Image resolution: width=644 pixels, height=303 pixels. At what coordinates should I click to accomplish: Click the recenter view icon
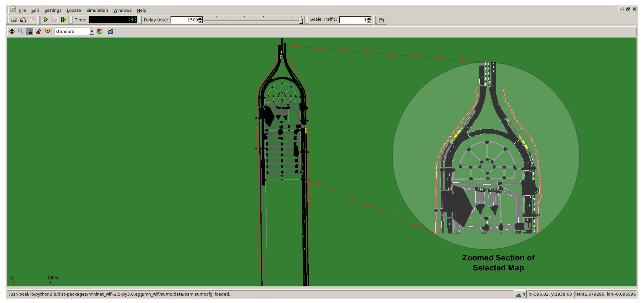pyautogui.click(x=12, y=32)
